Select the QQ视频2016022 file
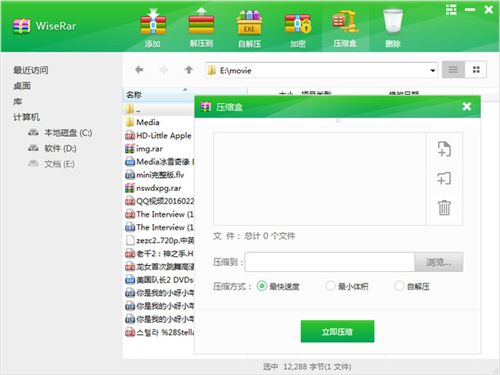Screen dimensions: 500x375 coord(159,201)
